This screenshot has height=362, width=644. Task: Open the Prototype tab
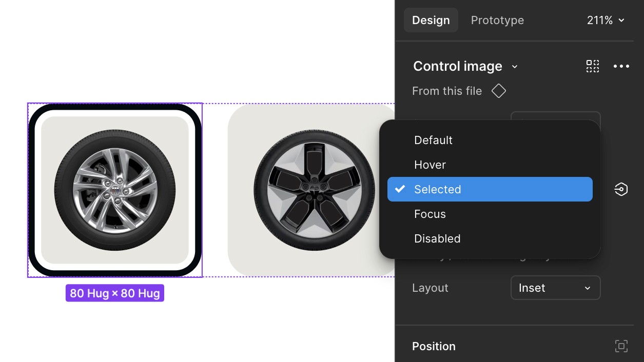[x=497, y=21]
